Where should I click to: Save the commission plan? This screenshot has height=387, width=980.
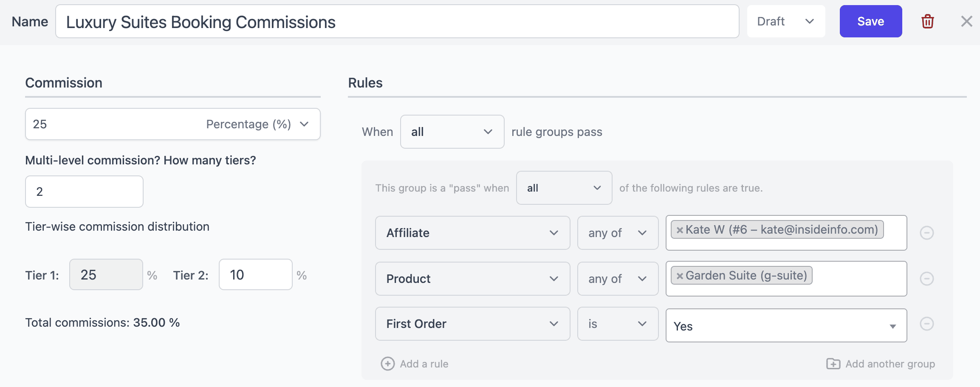(871, 21)
